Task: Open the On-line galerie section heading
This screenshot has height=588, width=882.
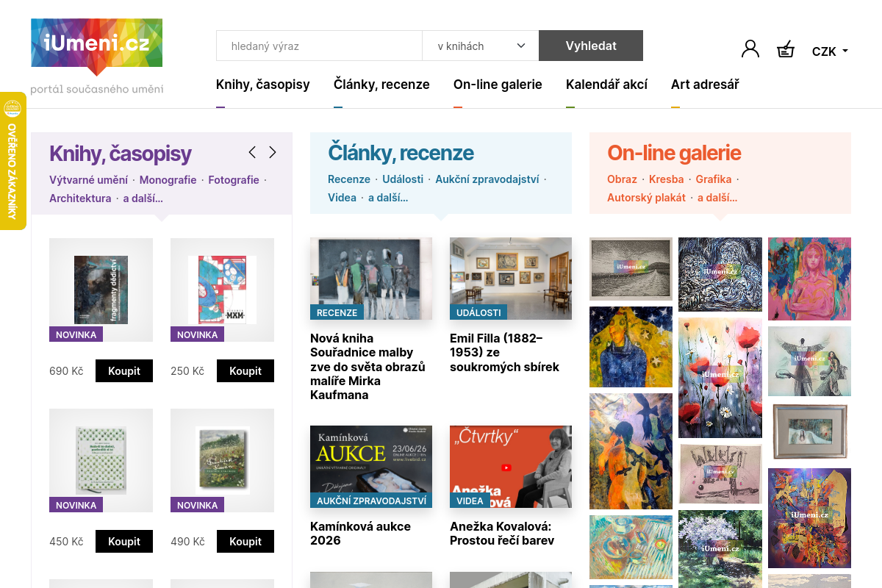Action: (674, 153)
